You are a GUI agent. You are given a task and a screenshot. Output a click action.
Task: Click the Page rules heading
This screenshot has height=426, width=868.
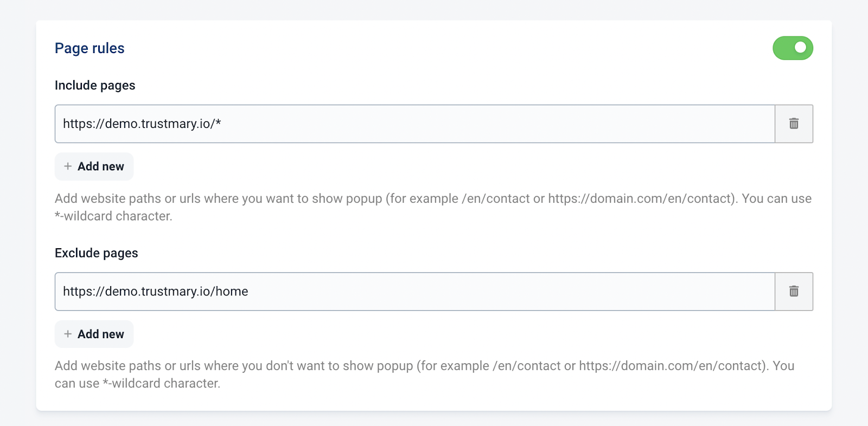click(x=90, y=48)
